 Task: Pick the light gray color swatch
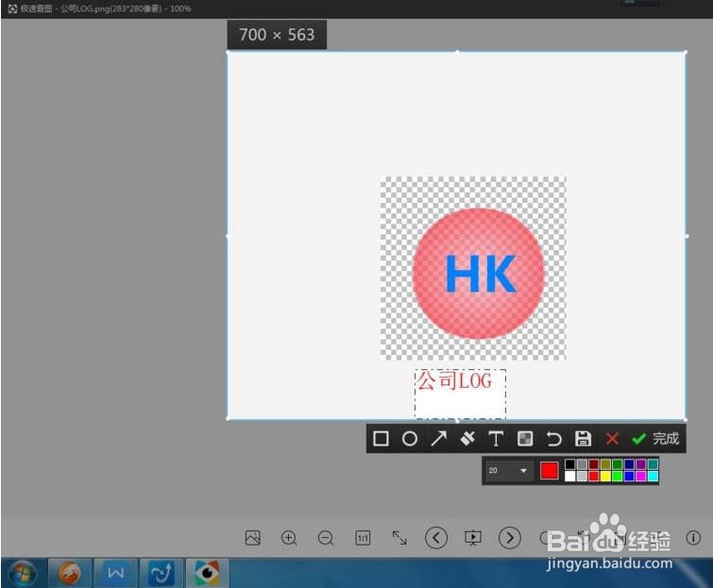click(582, 477)
